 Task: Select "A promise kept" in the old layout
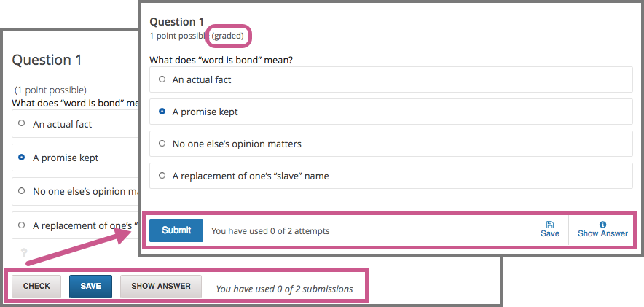coord(23,157)
